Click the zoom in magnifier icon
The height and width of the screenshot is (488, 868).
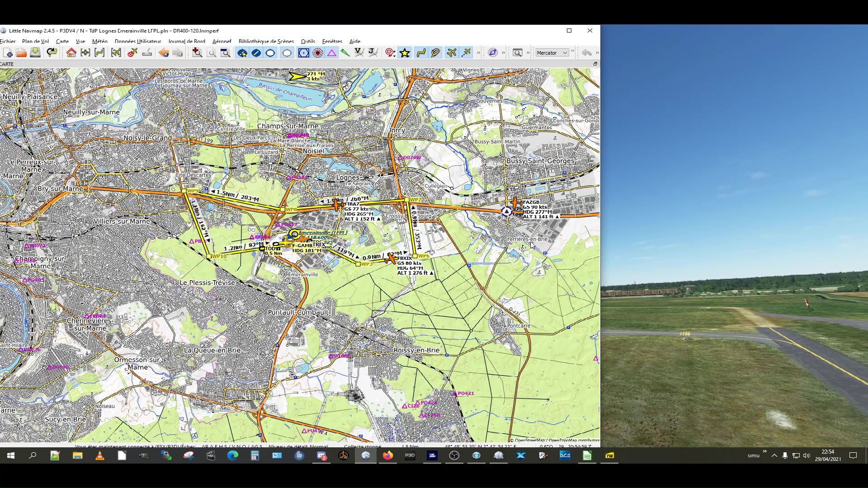[197, 53]
